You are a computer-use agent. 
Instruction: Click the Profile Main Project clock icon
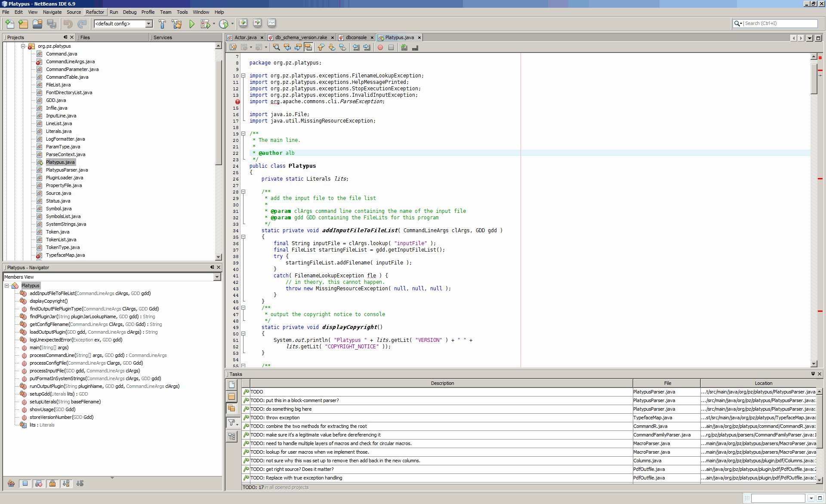(x=223, y=24)
